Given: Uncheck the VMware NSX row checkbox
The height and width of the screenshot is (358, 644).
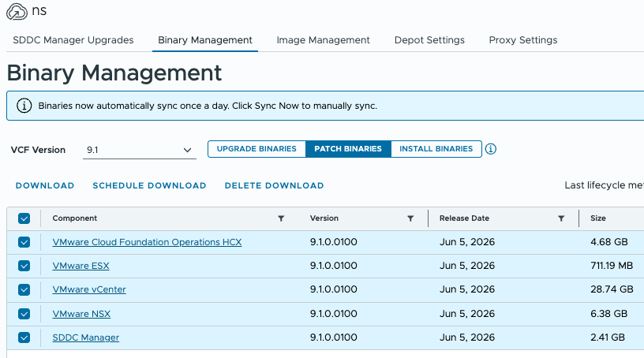Looking at the screenshot, I should click(24, 314).
